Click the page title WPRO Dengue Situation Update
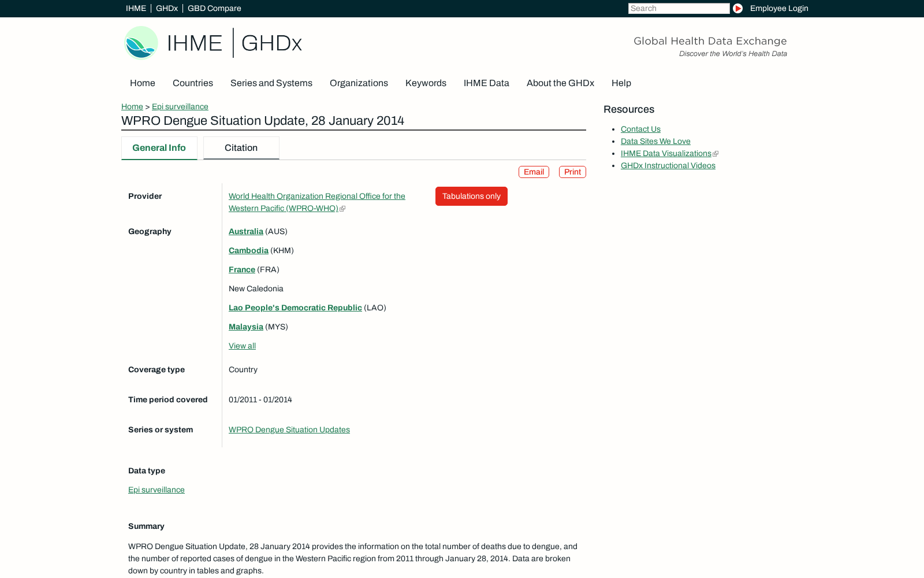 [263, 121]
